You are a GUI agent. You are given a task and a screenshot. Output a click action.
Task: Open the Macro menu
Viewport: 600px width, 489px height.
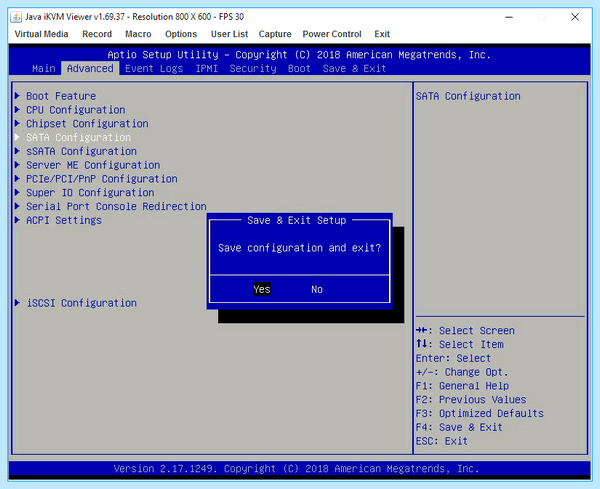tap(138, 34)
